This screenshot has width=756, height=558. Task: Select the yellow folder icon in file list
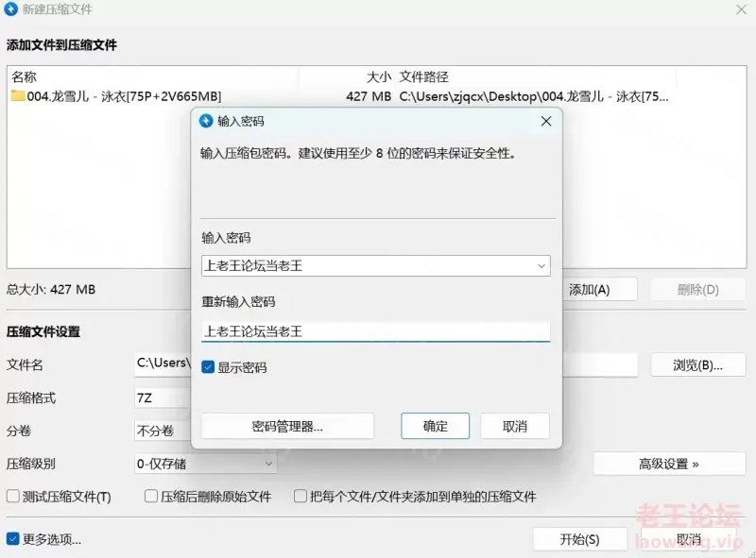point(18,96)
